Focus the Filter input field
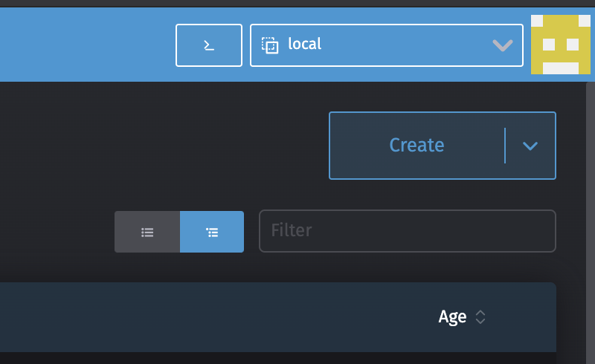This screenshot has height=364, width=595. 407,230
